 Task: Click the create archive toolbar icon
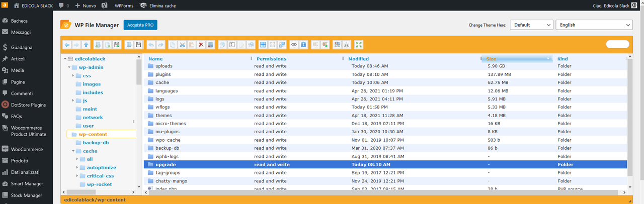point(325,44)
